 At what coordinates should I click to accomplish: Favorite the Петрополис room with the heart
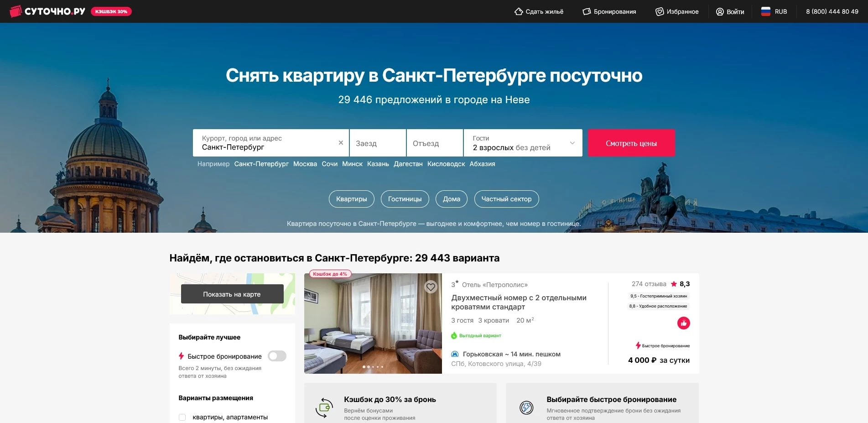coord(431,287)
